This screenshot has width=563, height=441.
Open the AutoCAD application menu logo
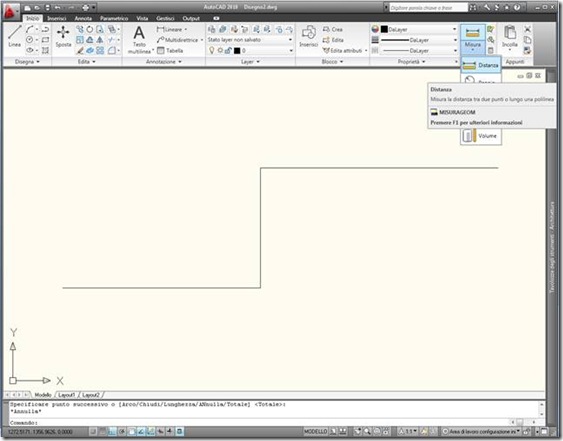10,11
